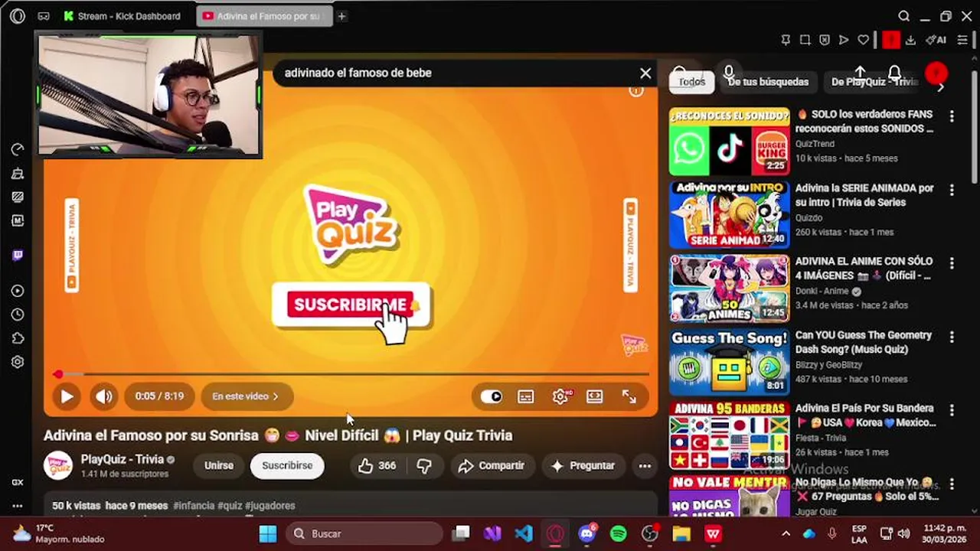Switch to the Adivina el Famoso tab
Viewport: 980px width, 551px height.
click(265, 16)
